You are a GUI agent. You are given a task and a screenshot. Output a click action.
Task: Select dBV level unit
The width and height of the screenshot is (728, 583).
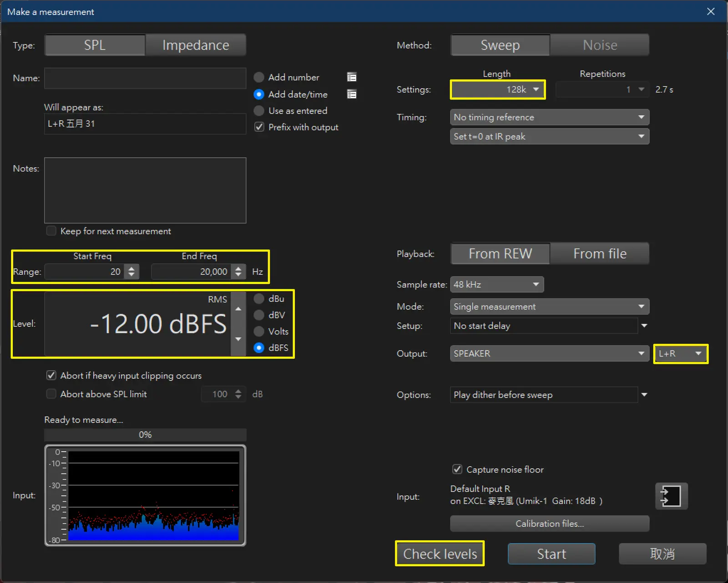tap(259, 315)
